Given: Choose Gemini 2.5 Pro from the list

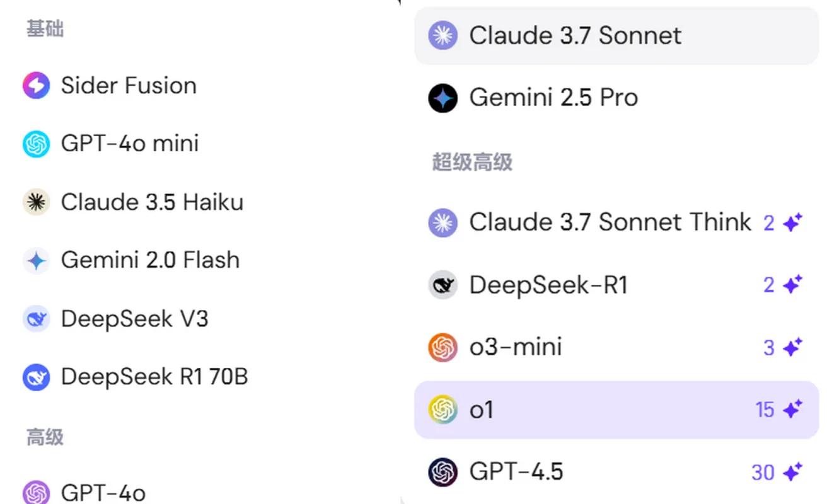Looking at the screenshot, I should (x=553, y=98).
